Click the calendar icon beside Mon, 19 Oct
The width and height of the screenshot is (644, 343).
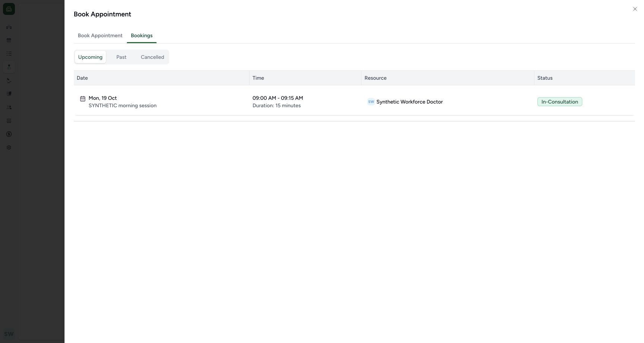pyautogui.click(x=83, y=99)
